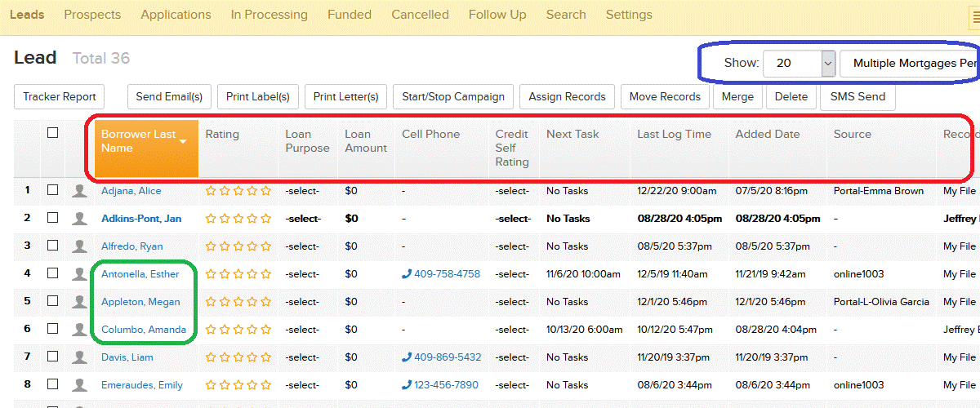Image resolution: width=980 pixels, height=408 pixels.
Task: Check the box for Columbo, Amanda row
Action: (x=53, y=329)
